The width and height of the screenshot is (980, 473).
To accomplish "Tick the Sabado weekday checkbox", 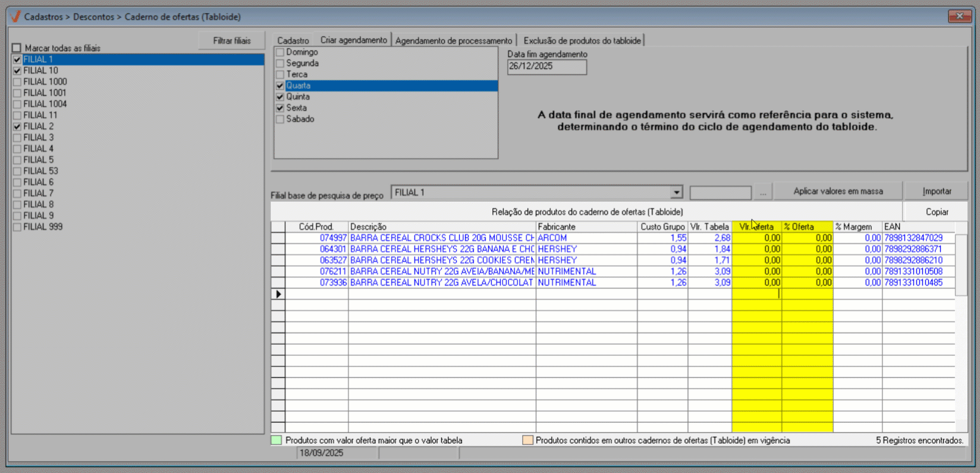I will pos(280,119).
